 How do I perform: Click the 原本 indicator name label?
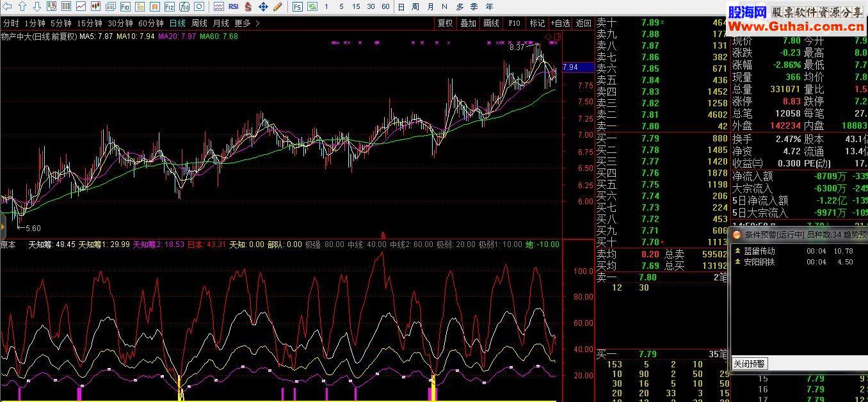coord(8,245)
